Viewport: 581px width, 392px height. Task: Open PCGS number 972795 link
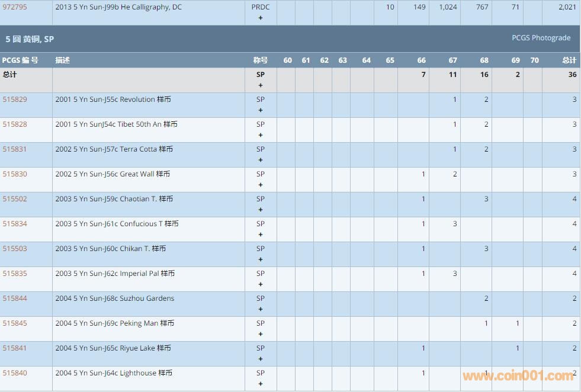(x=15, y=7)
